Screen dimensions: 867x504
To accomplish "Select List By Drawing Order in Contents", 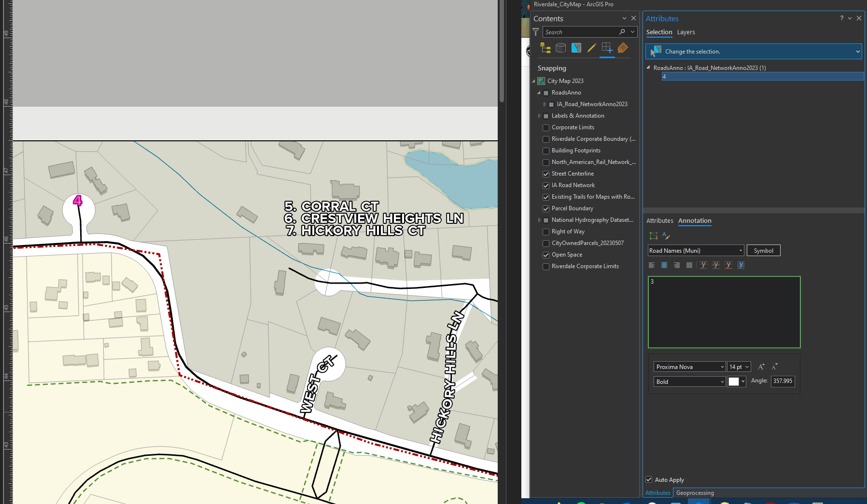I will (x=545, y=48).
